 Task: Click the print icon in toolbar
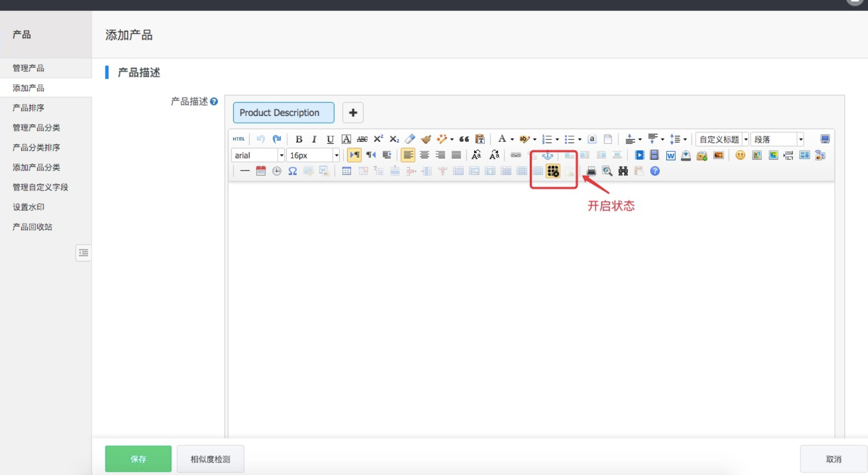click(591, 171)
